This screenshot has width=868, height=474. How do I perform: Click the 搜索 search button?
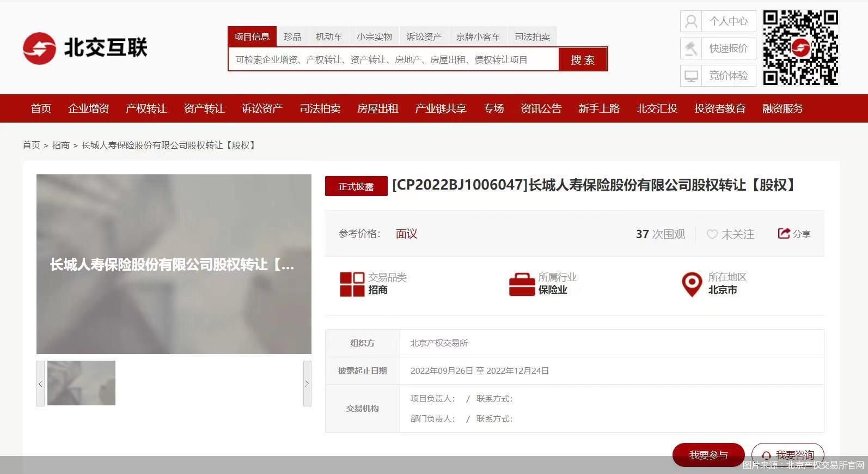tap(583, 59)
